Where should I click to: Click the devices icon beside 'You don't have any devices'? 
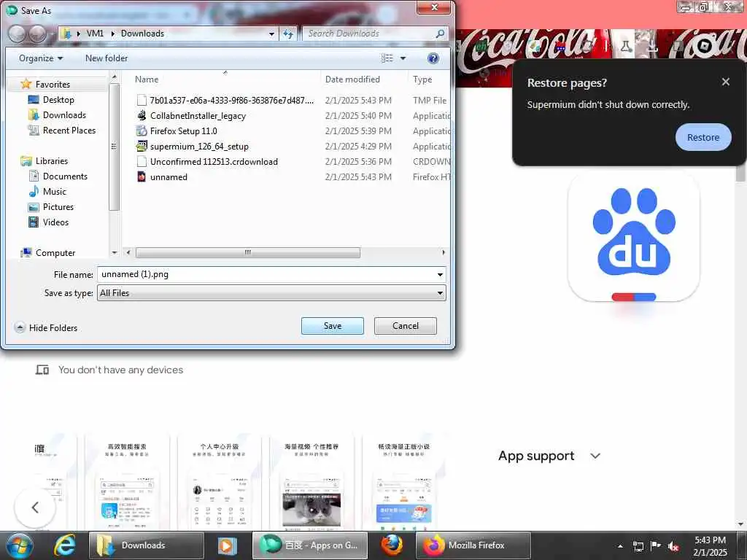[x=42, y=370]
